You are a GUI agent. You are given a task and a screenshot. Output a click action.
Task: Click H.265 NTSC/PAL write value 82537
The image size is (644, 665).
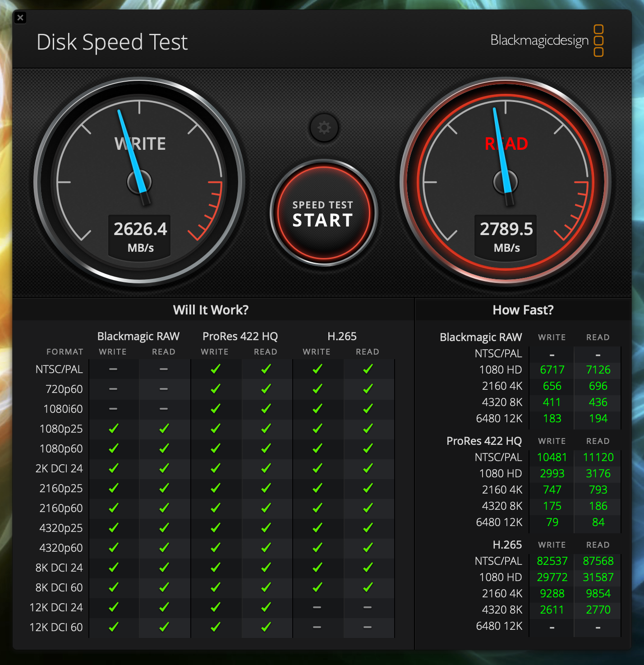point(552,561)
